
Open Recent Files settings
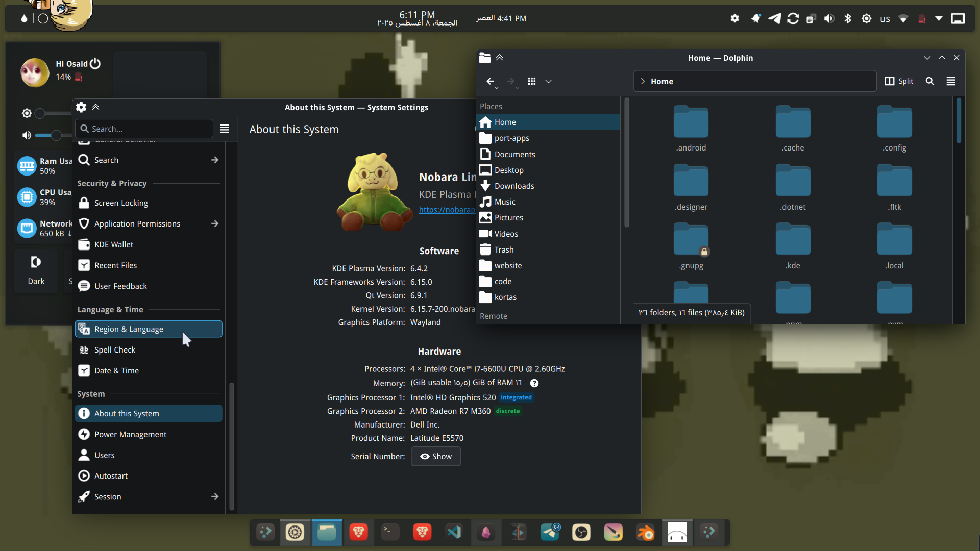149,266
